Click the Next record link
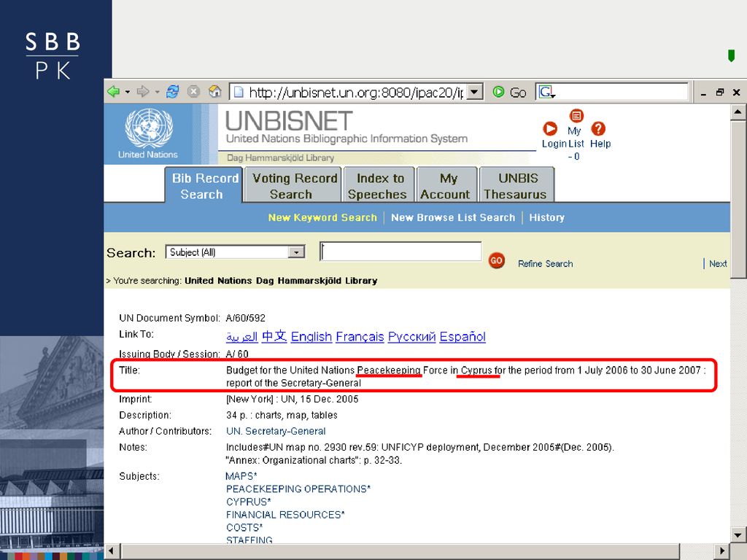This screenshot has height=560, width=747. point(718,264)
